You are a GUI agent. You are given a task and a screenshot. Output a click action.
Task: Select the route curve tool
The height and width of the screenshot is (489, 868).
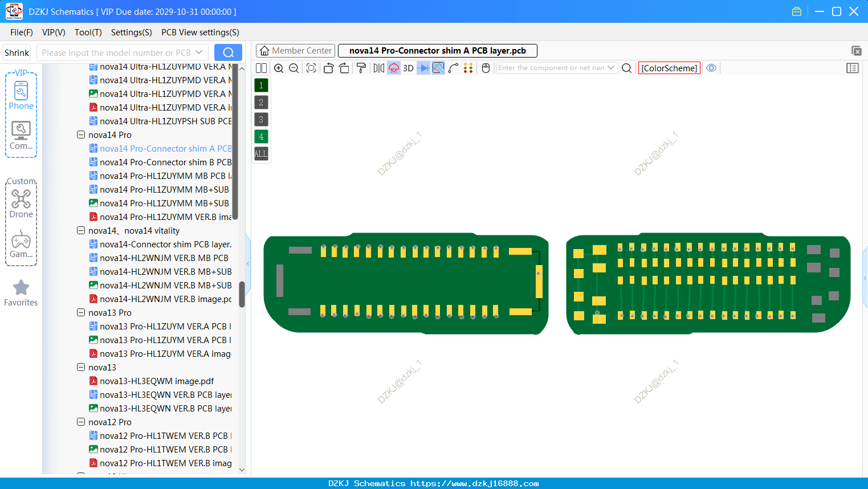(453, 68)
